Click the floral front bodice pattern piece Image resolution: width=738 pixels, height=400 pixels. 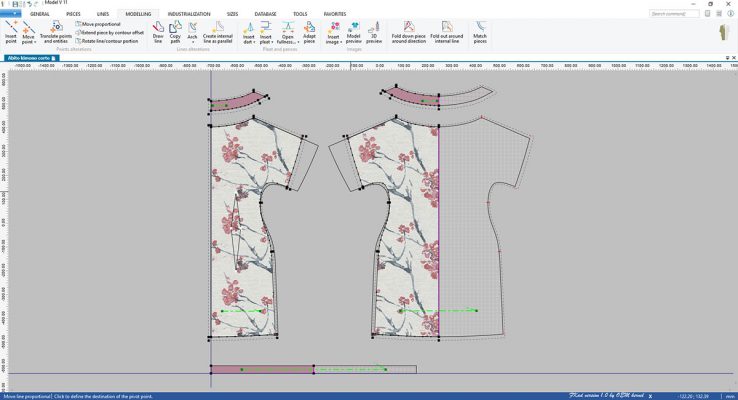point(245,226)
